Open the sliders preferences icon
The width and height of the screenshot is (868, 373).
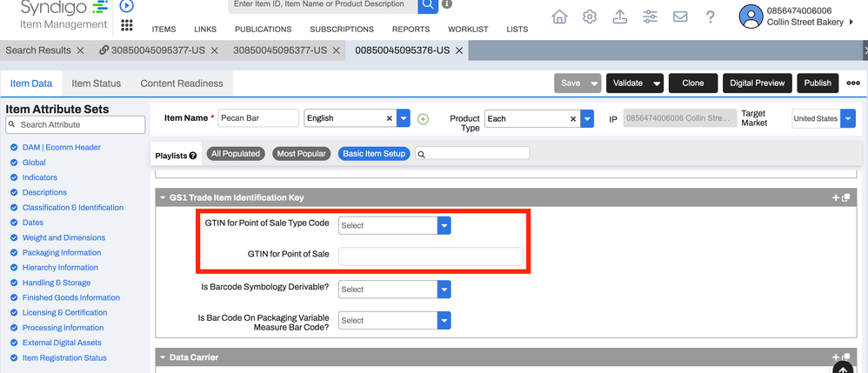click(x=650, y=17)
